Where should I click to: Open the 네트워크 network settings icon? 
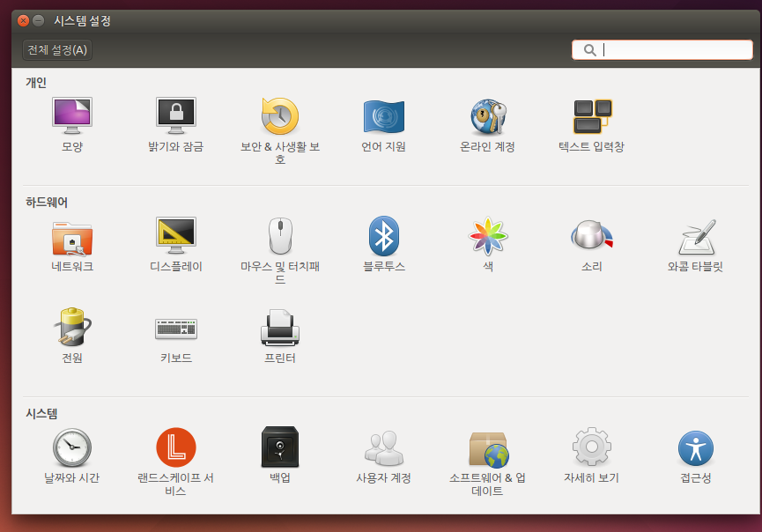coord(72,239)
